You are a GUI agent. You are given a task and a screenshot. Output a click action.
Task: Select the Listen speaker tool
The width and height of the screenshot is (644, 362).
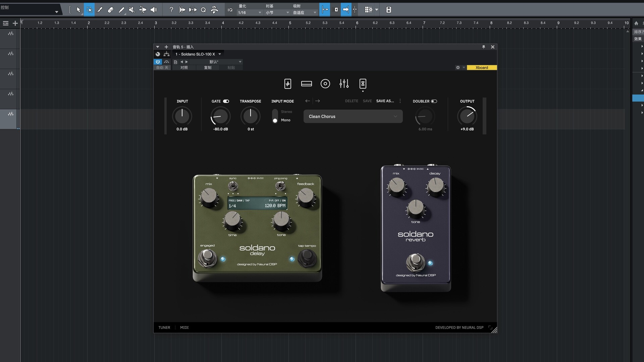click(x=154, y=10)
